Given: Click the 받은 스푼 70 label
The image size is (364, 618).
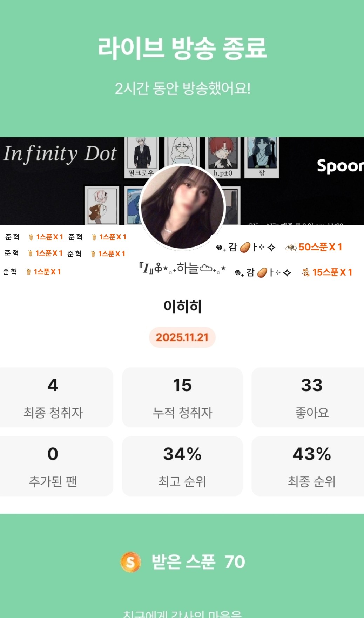Looking at the screenshot, I should (198, 562).
